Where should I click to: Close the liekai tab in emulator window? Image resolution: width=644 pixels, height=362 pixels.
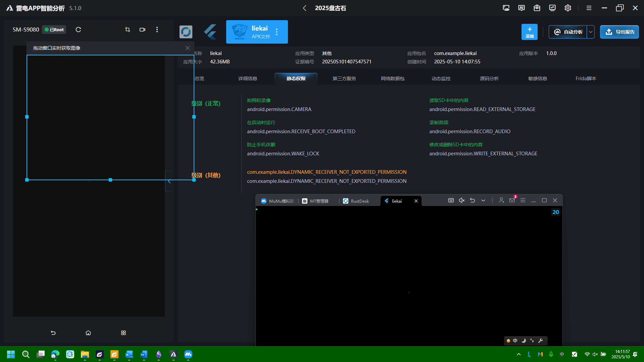click(x=416, y=201)
